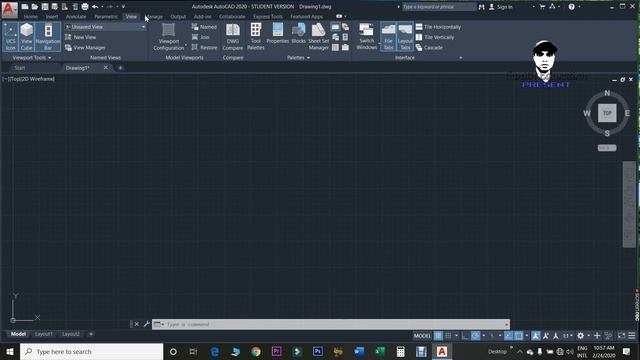Open Interface panel dialog launcher arrow
This screenshot has height=360, width=640.
[461, 58]
